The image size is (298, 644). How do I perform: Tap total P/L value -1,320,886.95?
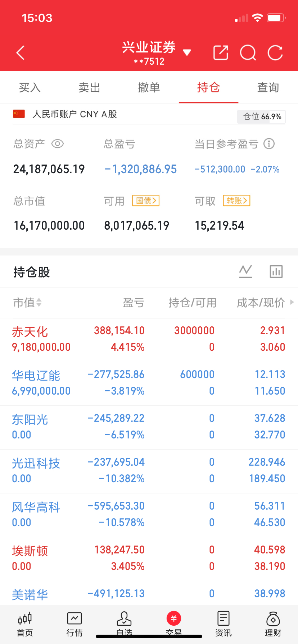[x=141, y=169]
